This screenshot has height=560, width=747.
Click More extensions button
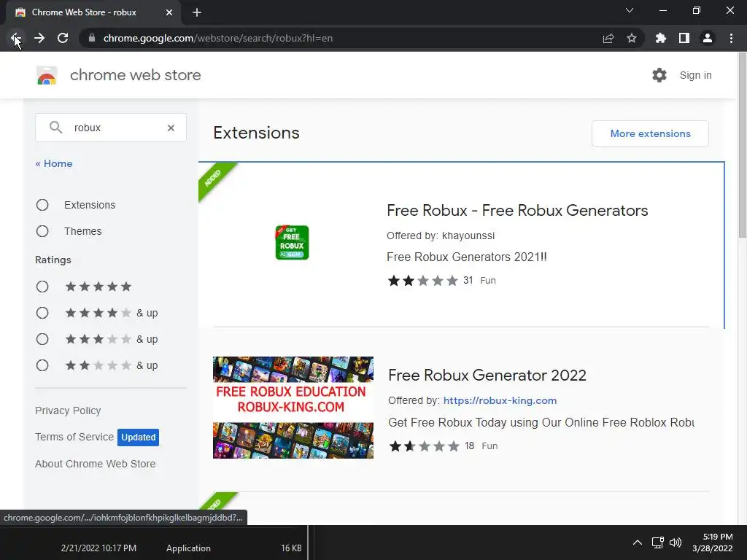650,134
